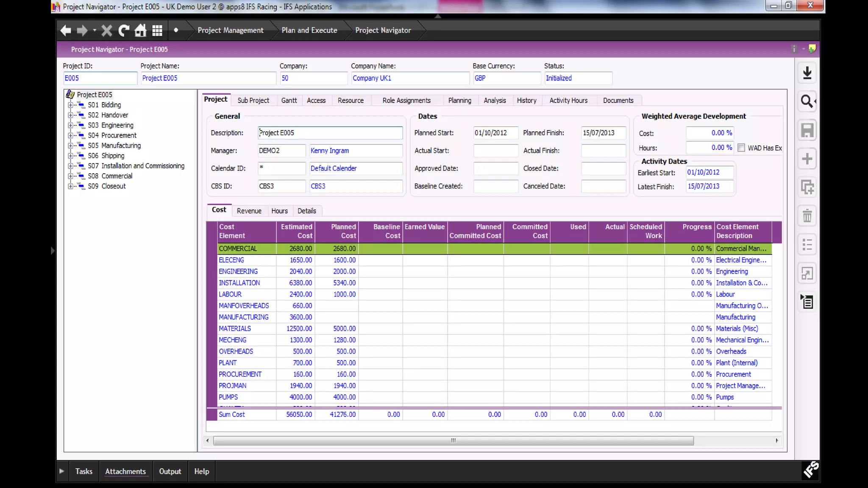Click the save disk icon
The height and width of the screenshot is (488, 868).
(x=807, y=130)
